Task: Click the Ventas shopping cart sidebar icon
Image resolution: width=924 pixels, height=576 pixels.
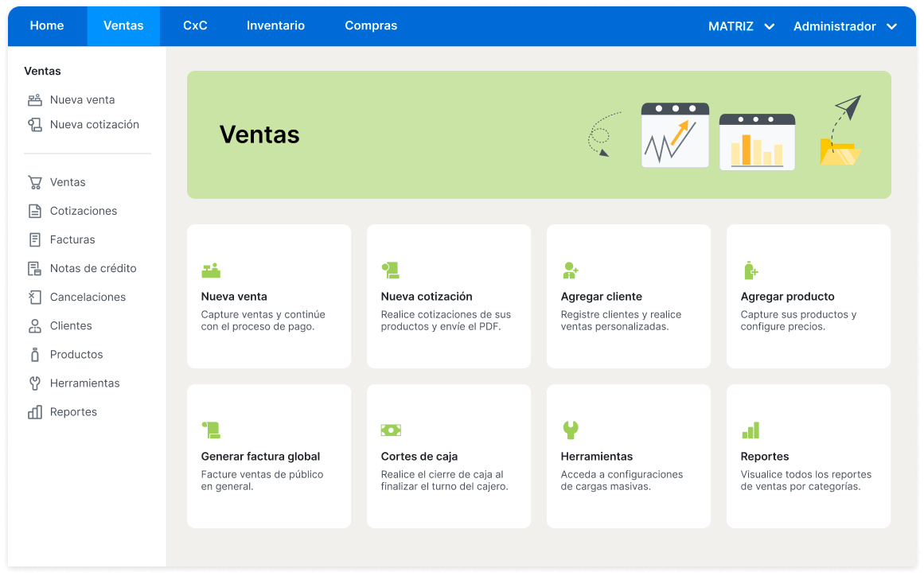Action: [x=35, y=182]
